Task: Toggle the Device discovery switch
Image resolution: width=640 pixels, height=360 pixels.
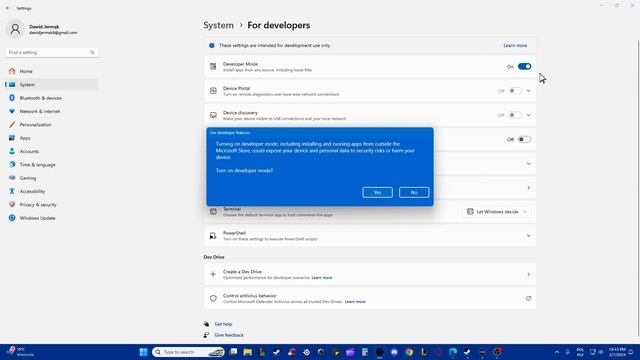Action: coord(515,115)
